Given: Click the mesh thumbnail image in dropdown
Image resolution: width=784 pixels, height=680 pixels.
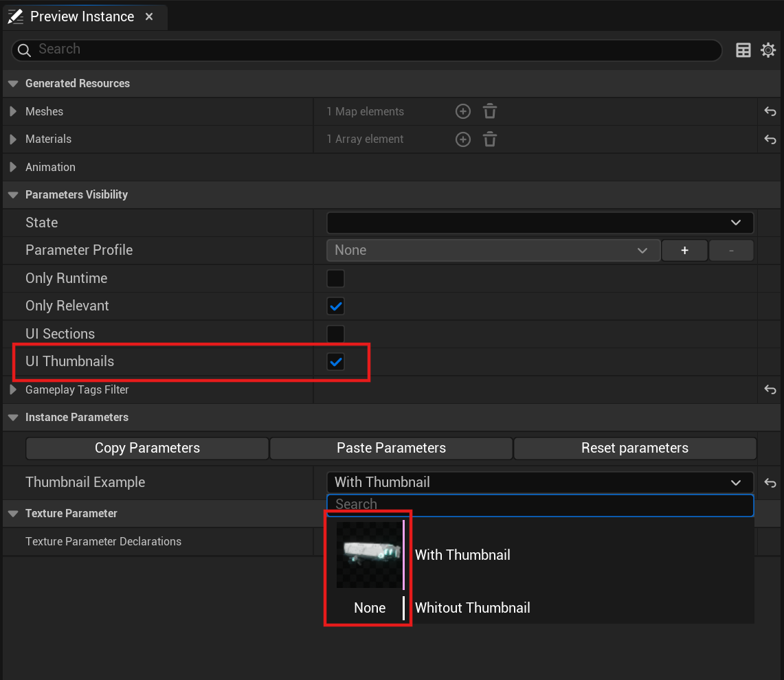Looking at the screenshot, I should click(370, 555).
